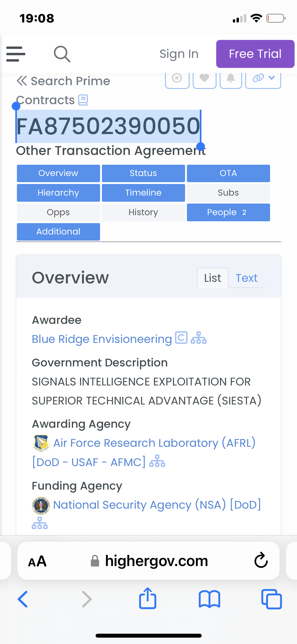Click the C company icon beside awardee
Viewport: 297px width, 644px height.
(x=181, y=338)
